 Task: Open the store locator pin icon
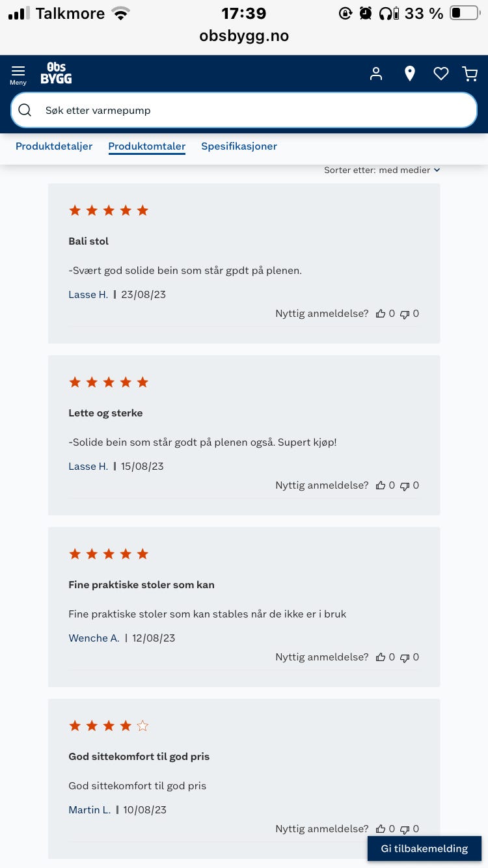pyautogui.click(x=409, y=74)
